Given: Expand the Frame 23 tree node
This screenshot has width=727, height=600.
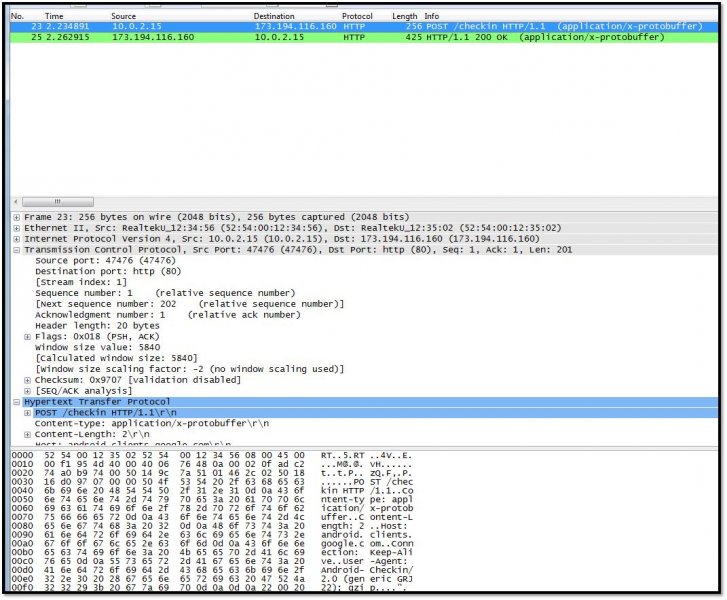Looking at the screenshot, I should [17, 217].
